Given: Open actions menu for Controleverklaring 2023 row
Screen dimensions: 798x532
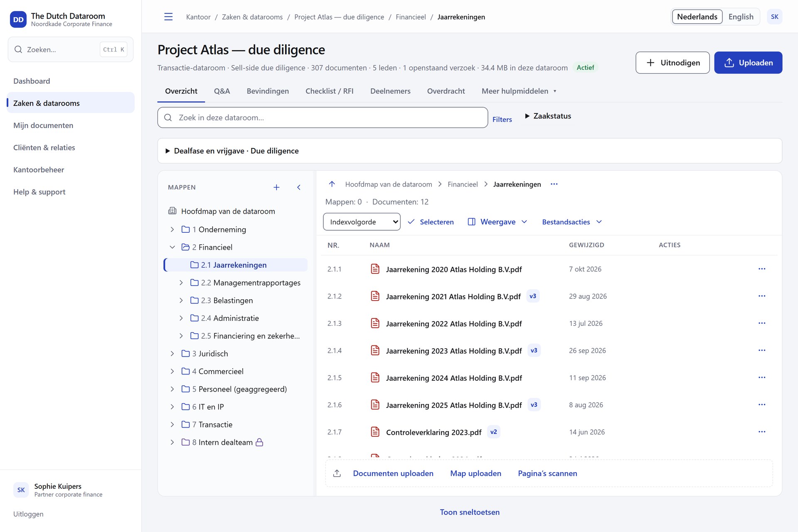Looking at the screenshot, I should [762, 432].
